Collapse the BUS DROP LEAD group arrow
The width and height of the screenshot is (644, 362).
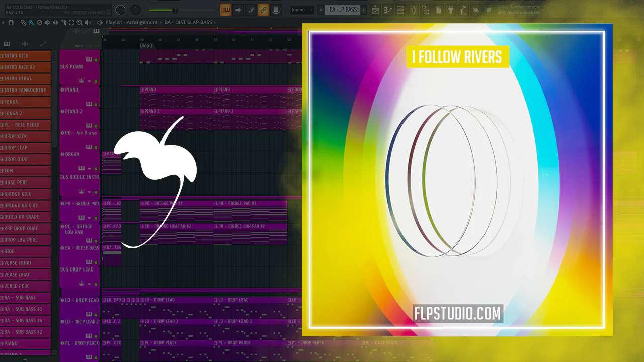point(90,284)
